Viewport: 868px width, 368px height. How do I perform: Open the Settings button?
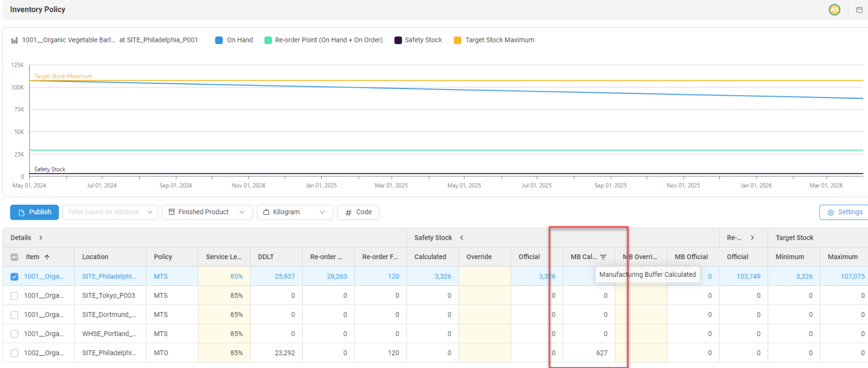pyautogui.click(x=844, y=212)
